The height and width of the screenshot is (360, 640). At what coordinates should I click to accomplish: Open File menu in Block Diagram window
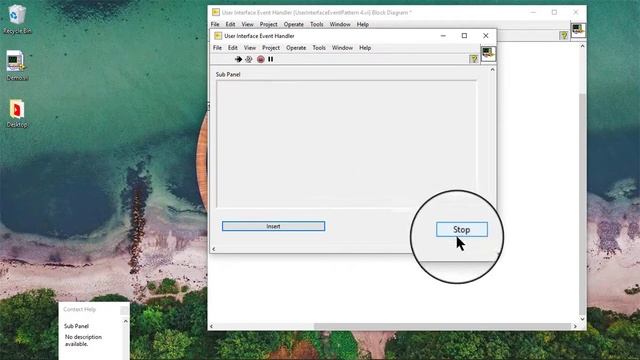215,24
